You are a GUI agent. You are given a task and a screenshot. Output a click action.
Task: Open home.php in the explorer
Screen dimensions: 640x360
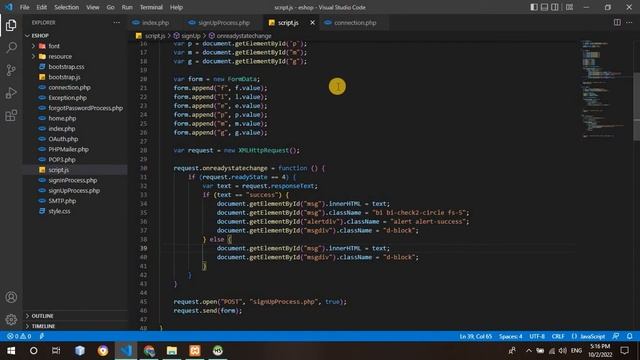[x=62, y=118]
